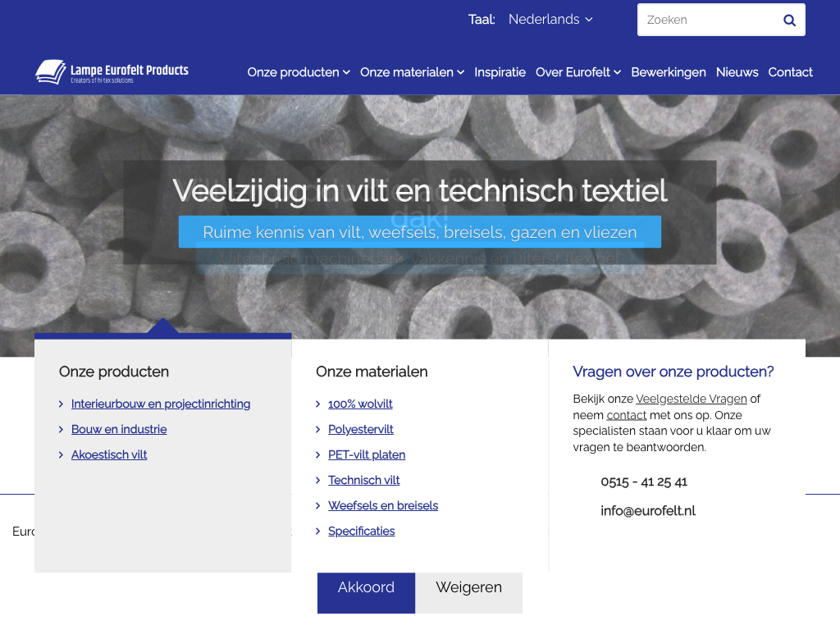The width and height of the screenshot is (840, 630).
Task: Open the Inspiratie menu item
Action: [500, 72]
